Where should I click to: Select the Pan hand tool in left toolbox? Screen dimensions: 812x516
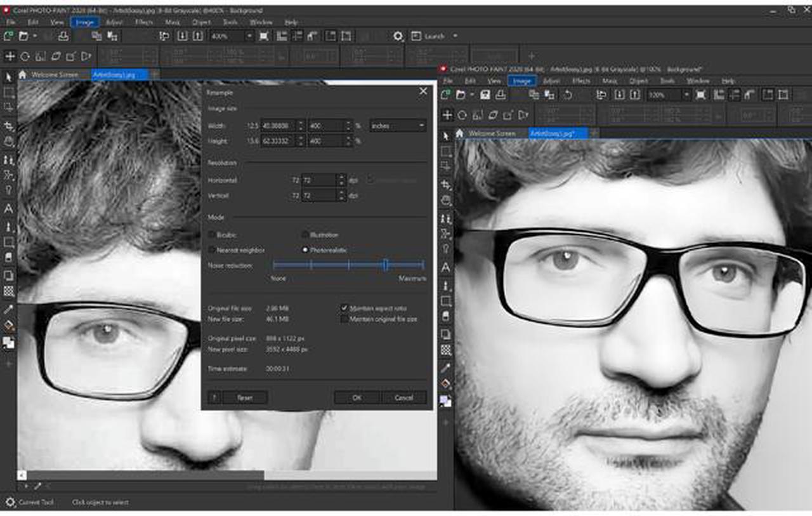pos(9,141)
